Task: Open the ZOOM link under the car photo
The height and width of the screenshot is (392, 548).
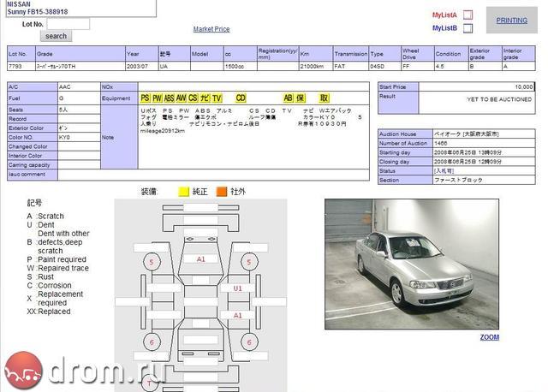Action: (489, 337)
